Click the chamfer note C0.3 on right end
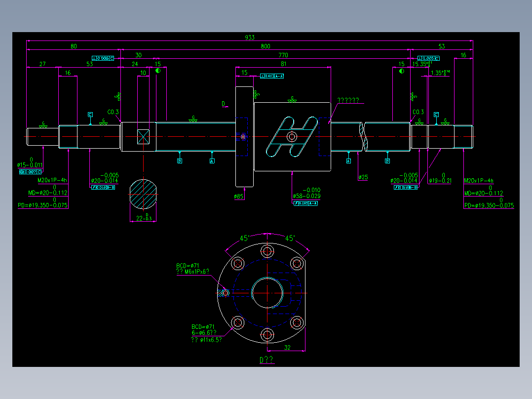Screen dimensions: 532x399 418,112
